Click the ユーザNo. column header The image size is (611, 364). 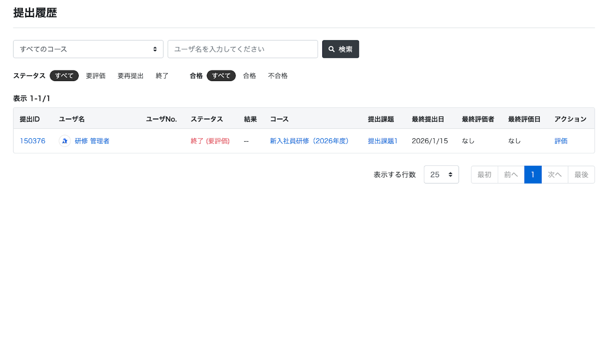(x=161, y=119)
